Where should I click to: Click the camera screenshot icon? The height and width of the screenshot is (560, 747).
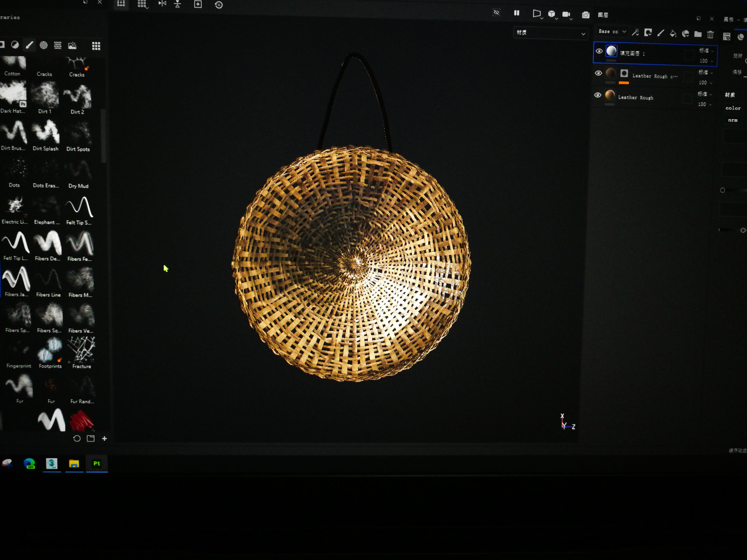point(586,15)
